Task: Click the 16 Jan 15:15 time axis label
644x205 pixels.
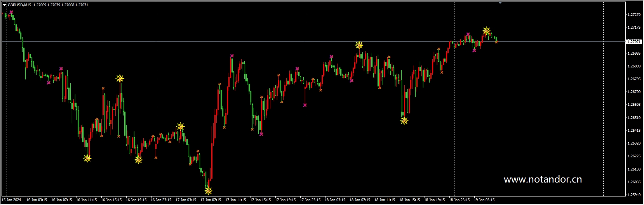Action: pyautogui.click(x=111, y=200)
